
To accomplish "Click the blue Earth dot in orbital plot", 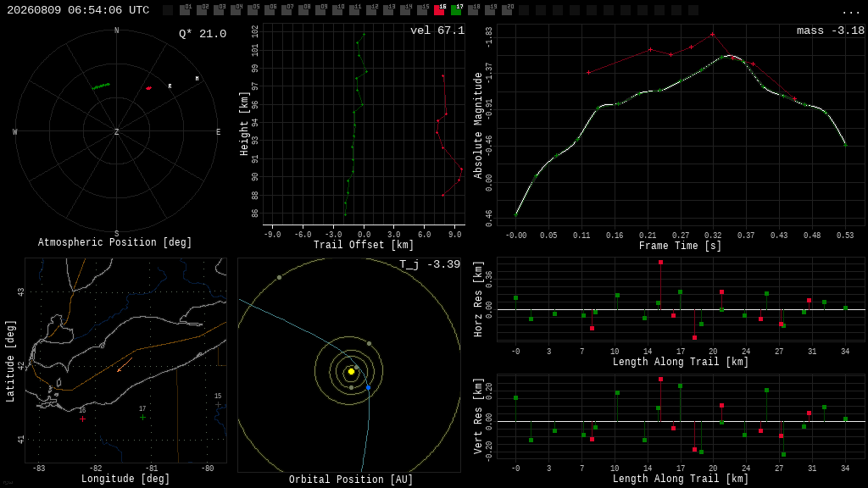I will (x=369, y=388).
